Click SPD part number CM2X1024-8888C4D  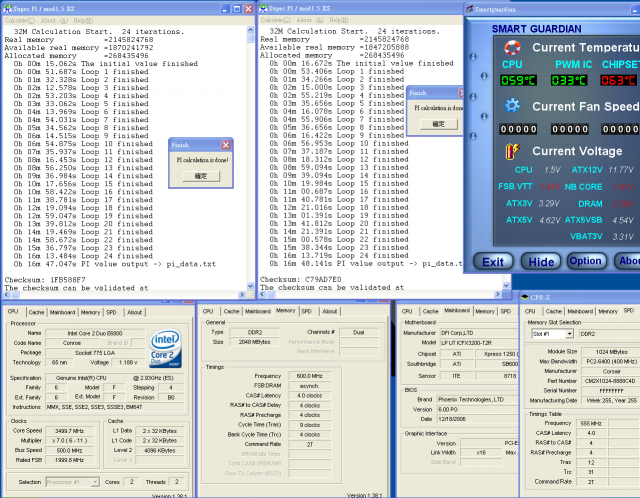pyautogui.click(x=610, y=381)
